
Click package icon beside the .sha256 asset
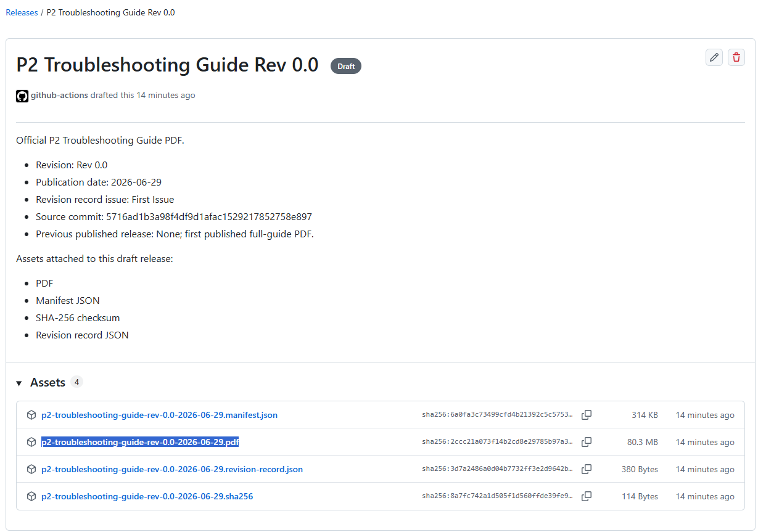31,496
